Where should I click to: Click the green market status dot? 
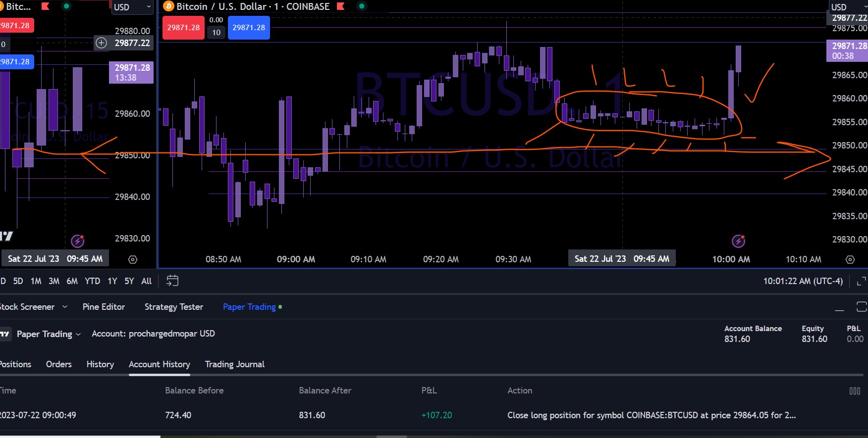[362, 6]
